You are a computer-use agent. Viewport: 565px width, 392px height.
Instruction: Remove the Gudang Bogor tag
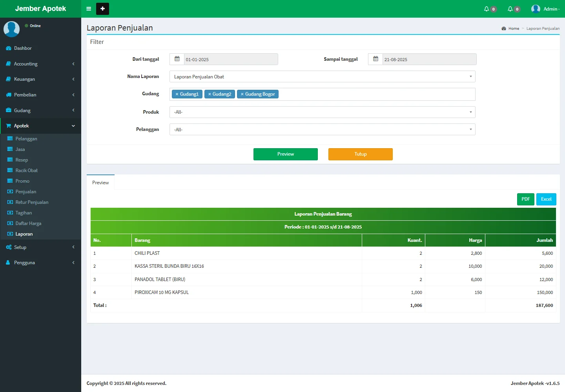pos(242,94)
